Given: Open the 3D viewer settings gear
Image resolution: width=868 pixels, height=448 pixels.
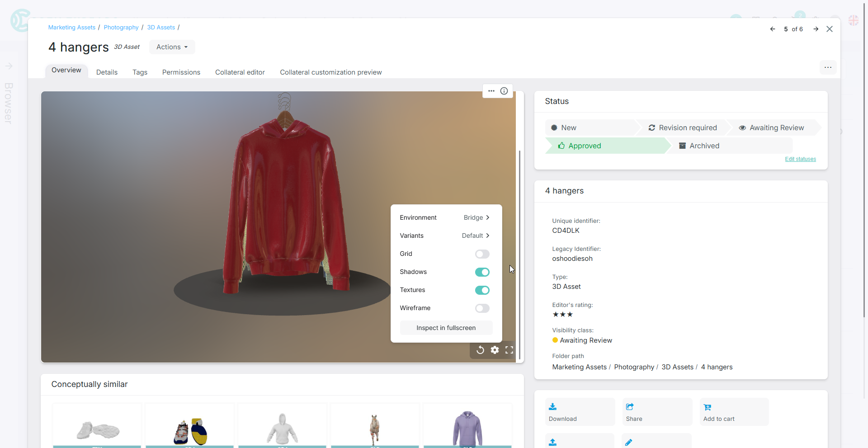Looking at the screenshot, I should (495, 350).
